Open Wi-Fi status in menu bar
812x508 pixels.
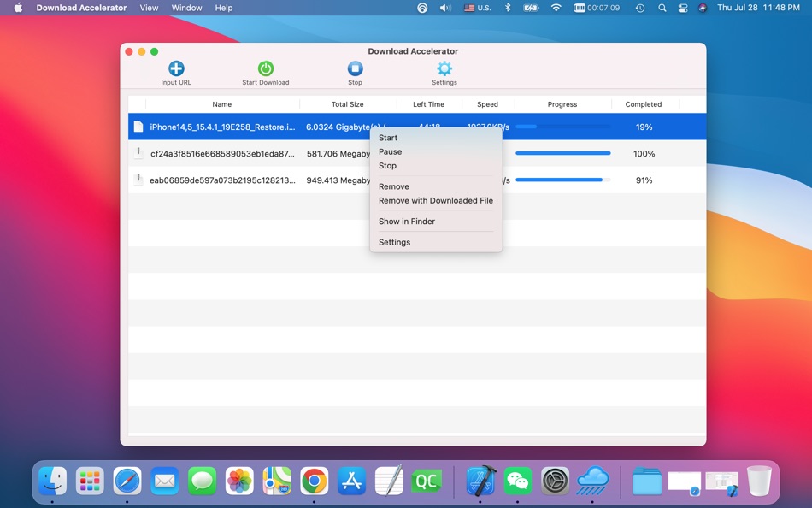(x=556, y=8)
